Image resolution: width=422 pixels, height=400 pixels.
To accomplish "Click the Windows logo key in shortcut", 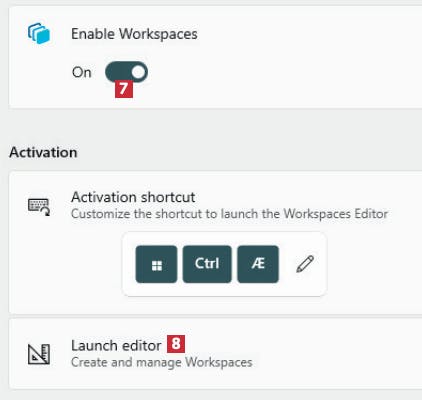I will click(x=156, y=264).
